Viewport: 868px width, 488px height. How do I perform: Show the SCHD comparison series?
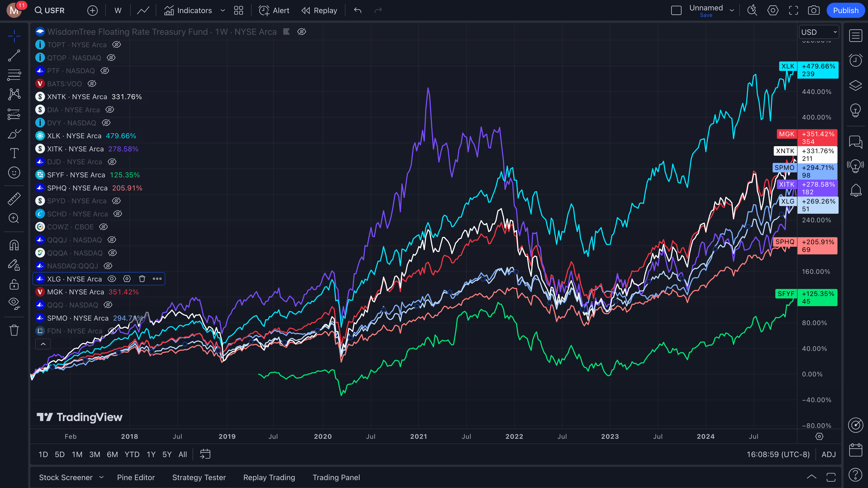coord(118,213)
